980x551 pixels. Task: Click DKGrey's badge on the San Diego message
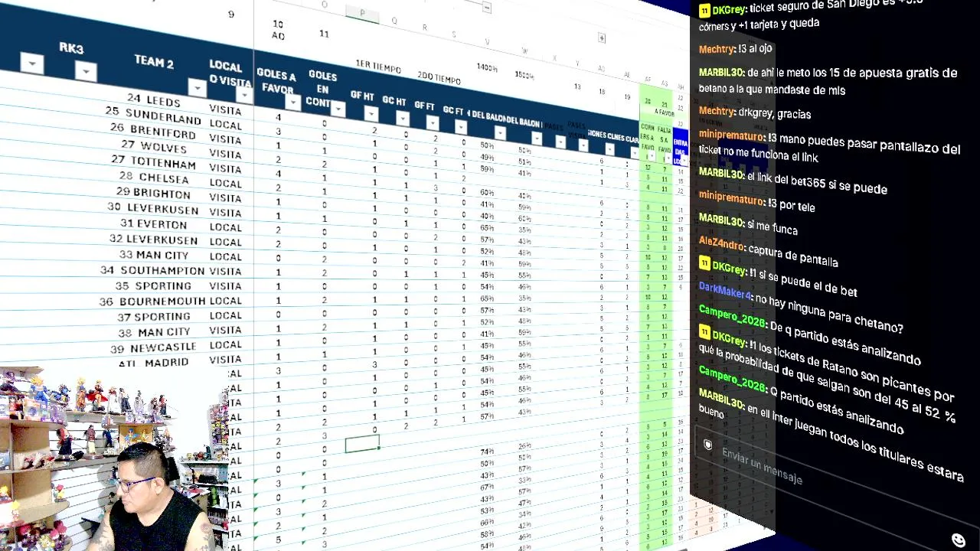(704, 10)
